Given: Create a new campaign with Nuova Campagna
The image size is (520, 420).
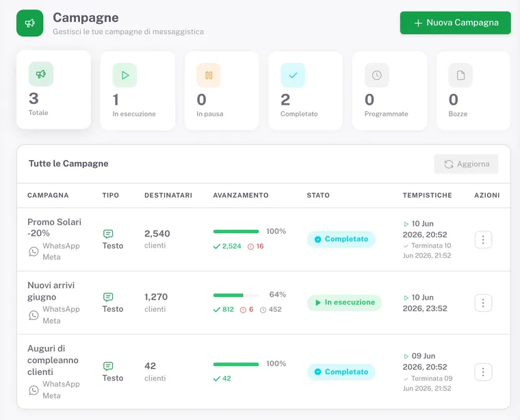Looking at the screenshot, I should (x=455, y=23).
